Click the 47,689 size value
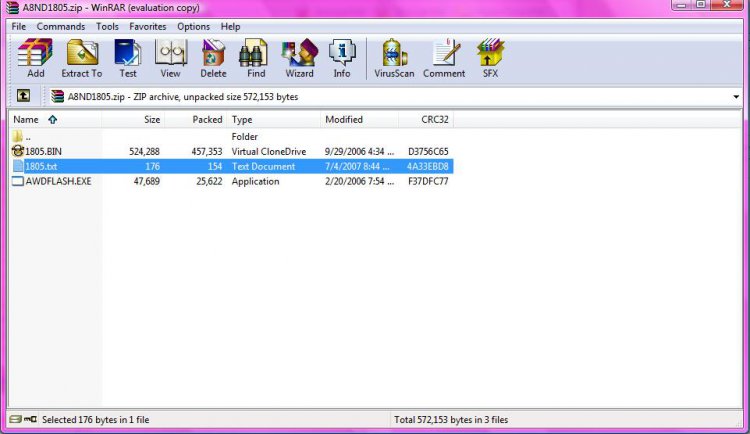Image resolution: width=750 pixels, height=434 pixels. tap(146, 181)
